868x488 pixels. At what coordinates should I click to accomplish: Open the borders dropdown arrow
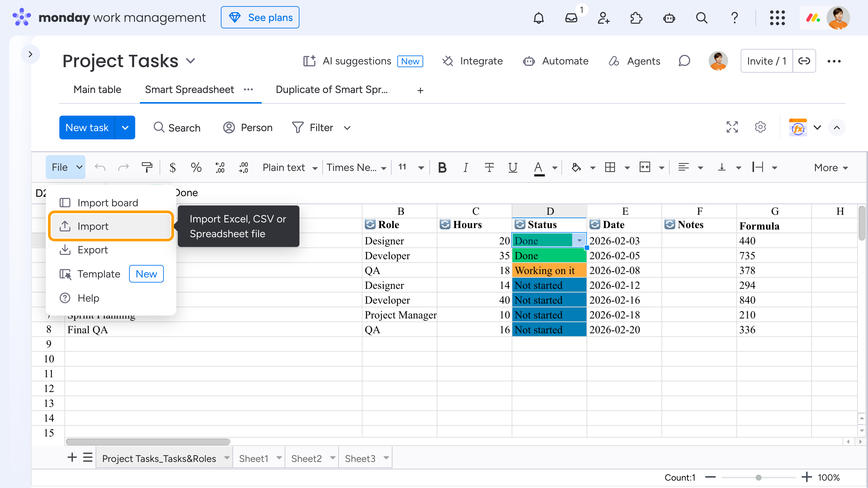click(x=627, y=168)
